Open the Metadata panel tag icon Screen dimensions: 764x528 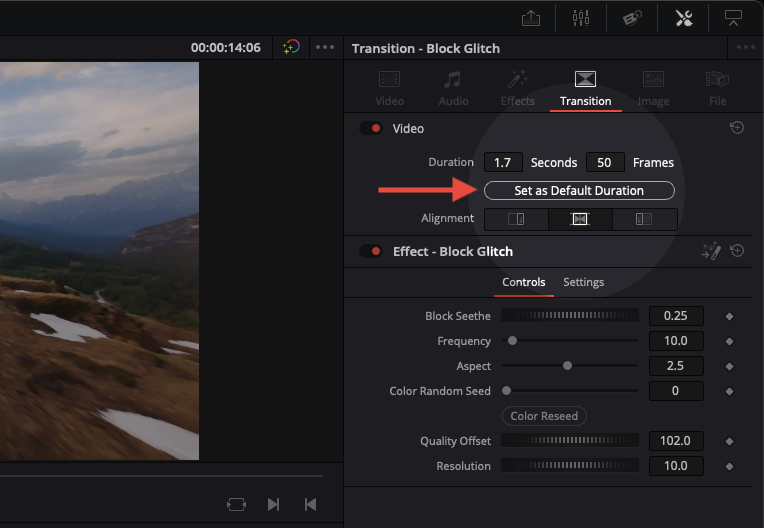(631, 18)
